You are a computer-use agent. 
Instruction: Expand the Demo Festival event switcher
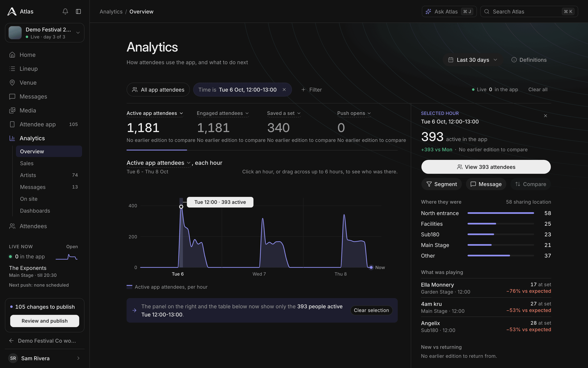point(45,33)
